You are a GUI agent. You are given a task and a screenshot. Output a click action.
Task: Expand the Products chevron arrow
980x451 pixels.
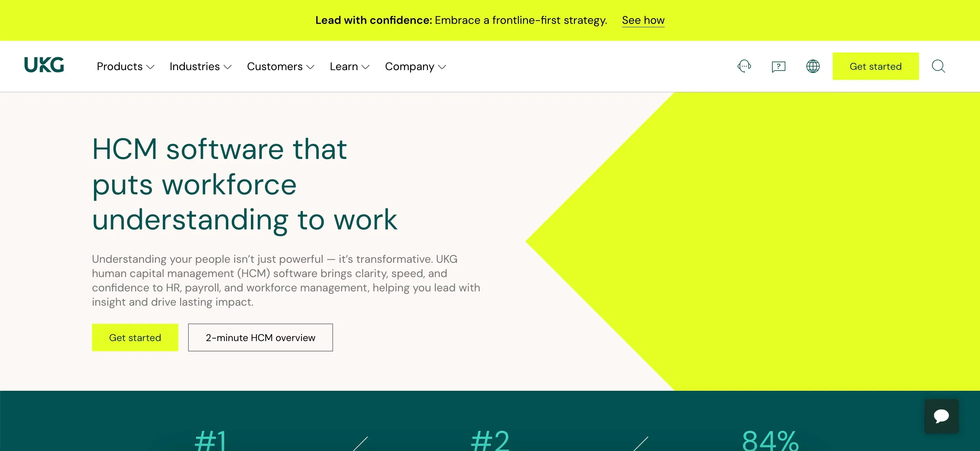tap(151, 67)
